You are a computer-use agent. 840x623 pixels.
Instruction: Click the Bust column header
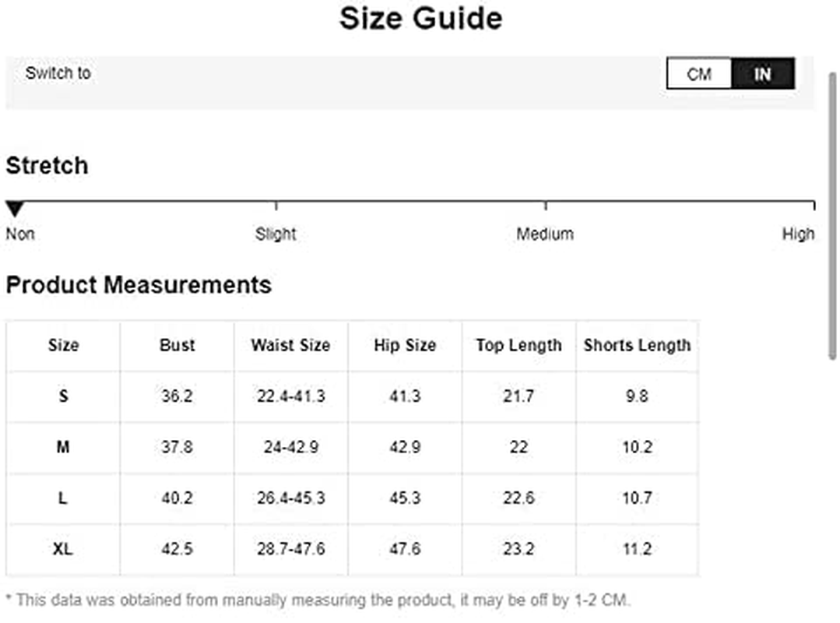177,345
